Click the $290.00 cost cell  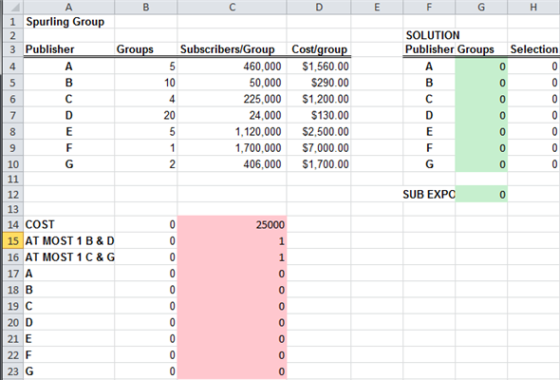point(319,83)
